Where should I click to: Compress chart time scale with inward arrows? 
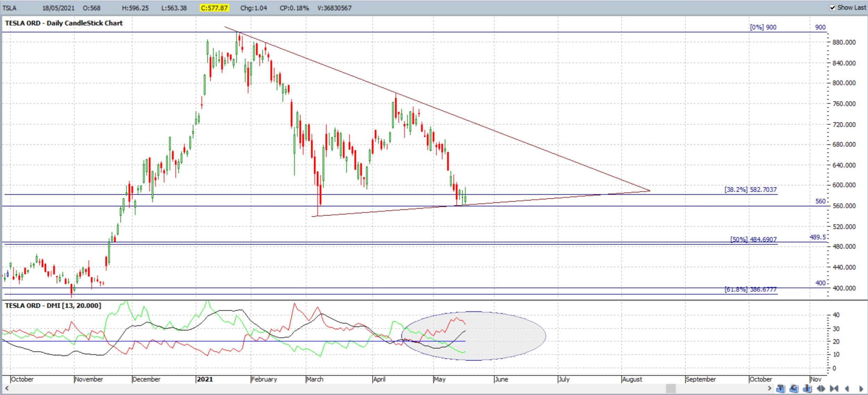click(834, 388)
